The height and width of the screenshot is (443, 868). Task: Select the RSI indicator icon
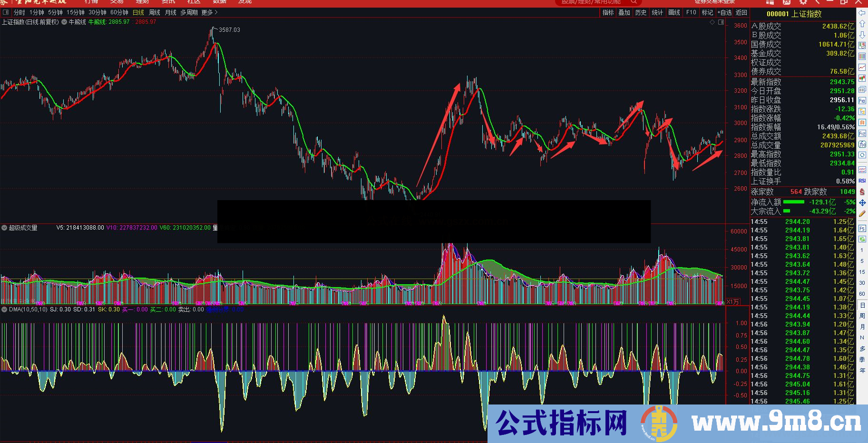point(862,180)
